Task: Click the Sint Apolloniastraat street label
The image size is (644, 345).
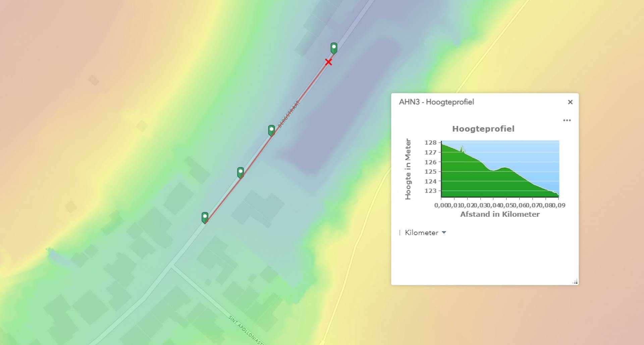Action: click(x=246, y=330)
